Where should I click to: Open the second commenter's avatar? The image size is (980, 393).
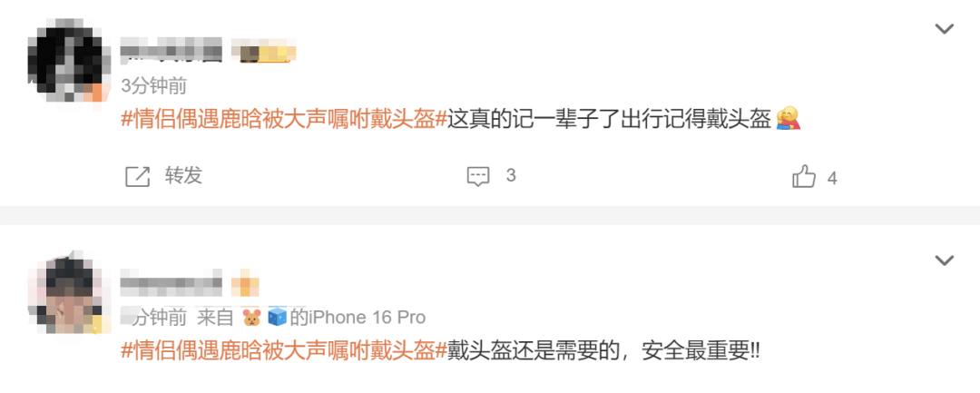65,294
